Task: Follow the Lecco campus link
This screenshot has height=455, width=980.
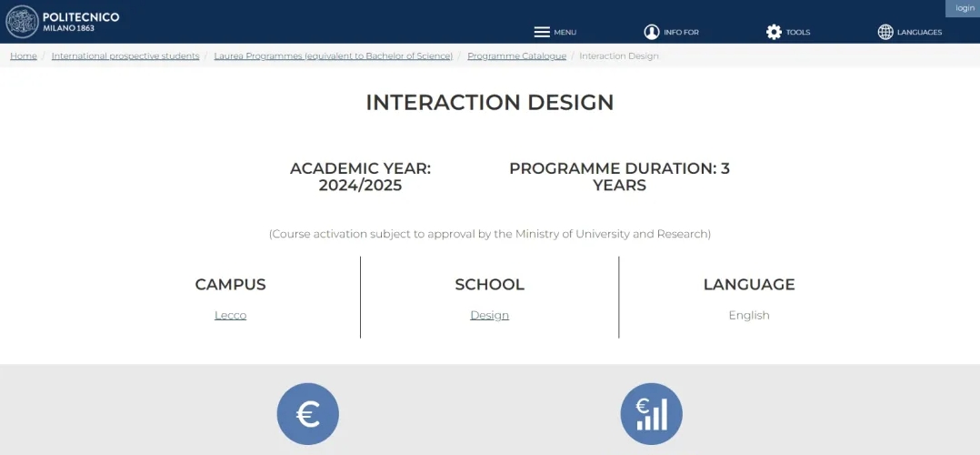Action: (231, 316)
